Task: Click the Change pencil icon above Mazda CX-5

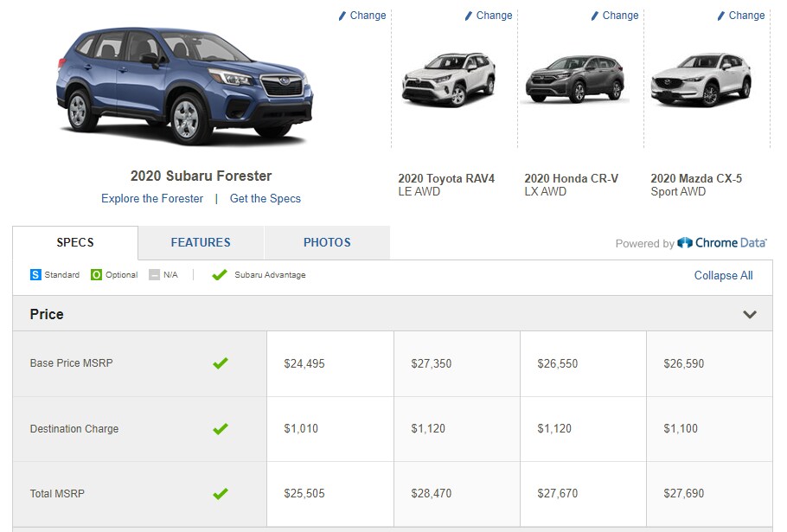Action: pyautogui.click(x=721, y=16)
